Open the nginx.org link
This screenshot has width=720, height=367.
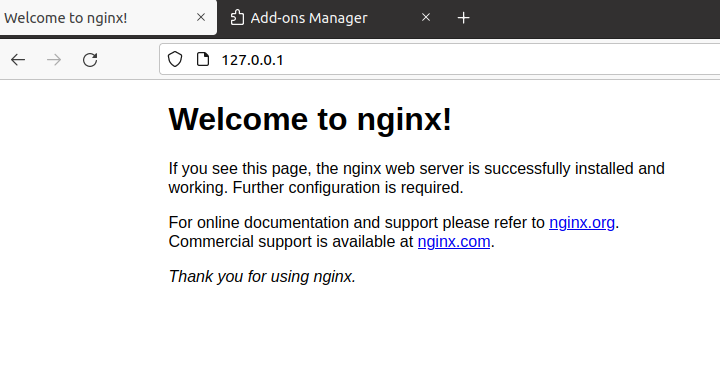click(582, 222)
